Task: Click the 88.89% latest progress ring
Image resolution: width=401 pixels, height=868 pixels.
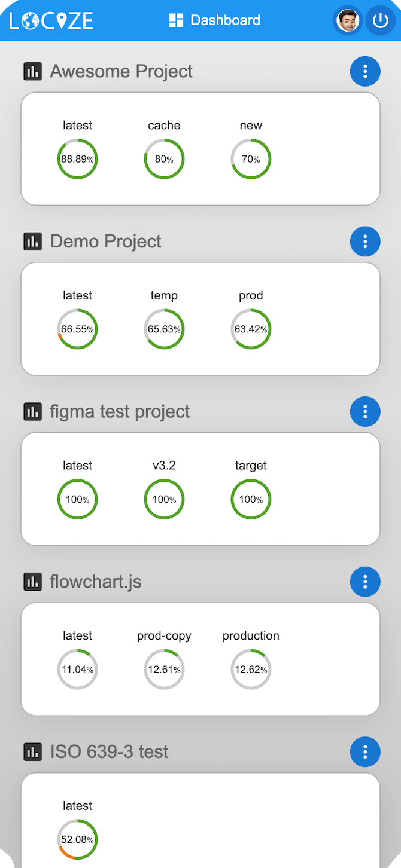Action: click(77, 158)
